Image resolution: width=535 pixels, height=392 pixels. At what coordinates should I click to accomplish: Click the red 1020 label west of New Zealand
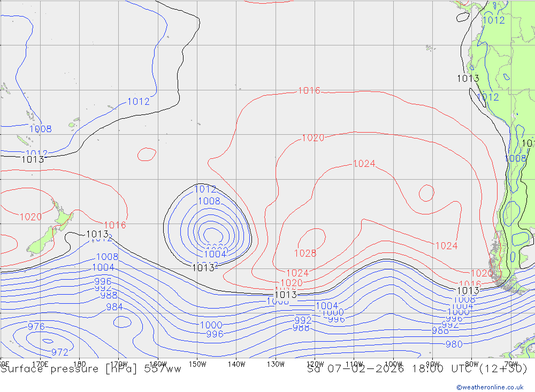tap(30, 217)
